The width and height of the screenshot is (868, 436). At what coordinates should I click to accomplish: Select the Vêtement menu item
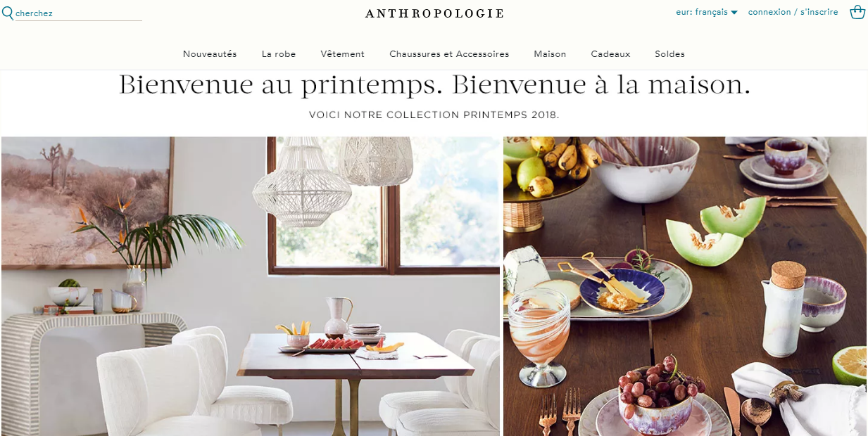click(x=342, y=53)
